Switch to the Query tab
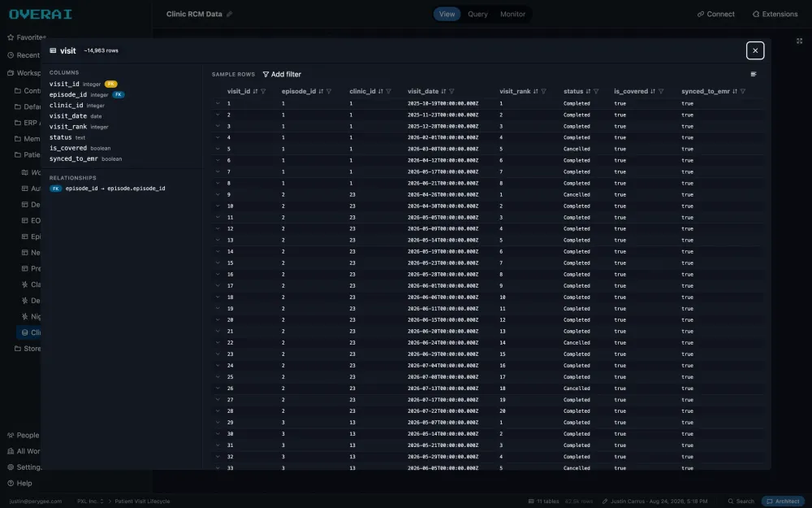 tap(477, 14)
